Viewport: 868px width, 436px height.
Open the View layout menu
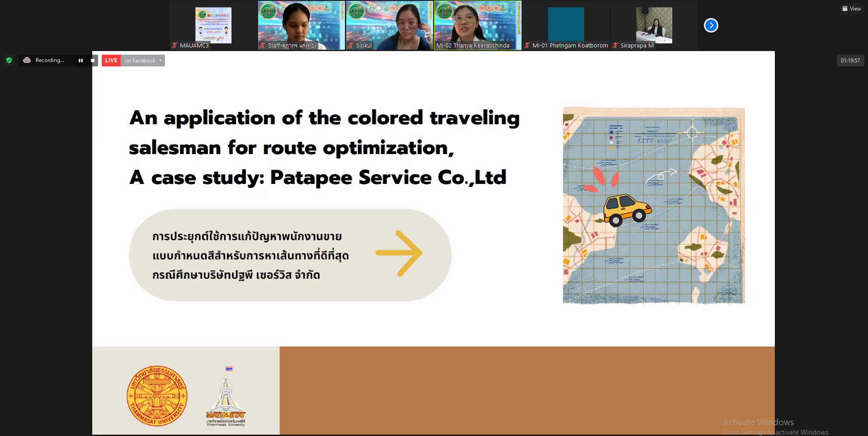tap(851, 9)
